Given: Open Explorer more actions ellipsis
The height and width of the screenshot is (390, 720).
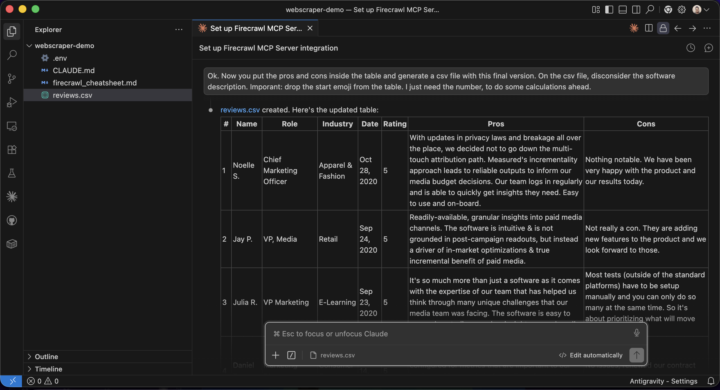Looking at the screenshot, I should (179, 29).
